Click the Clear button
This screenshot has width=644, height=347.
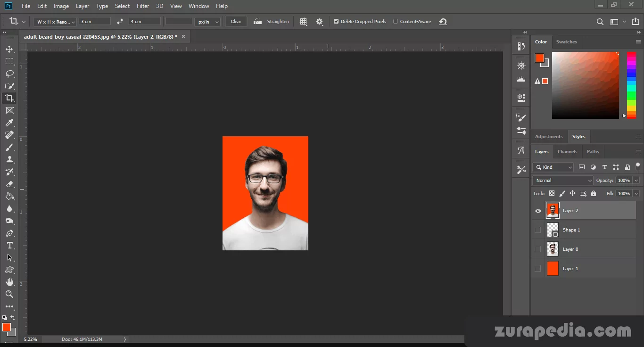pos(236,22)
